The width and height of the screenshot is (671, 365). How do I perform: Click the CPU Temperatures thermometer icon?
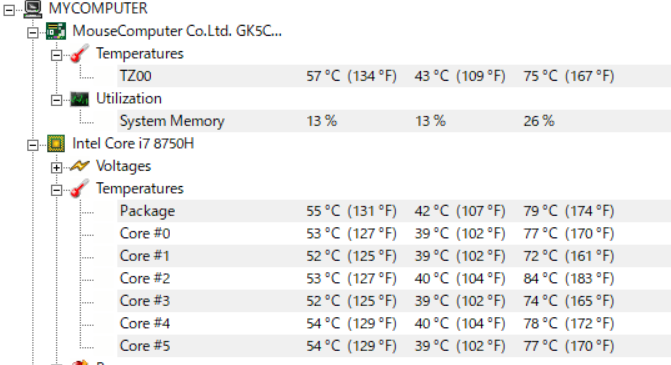(79, 189)
